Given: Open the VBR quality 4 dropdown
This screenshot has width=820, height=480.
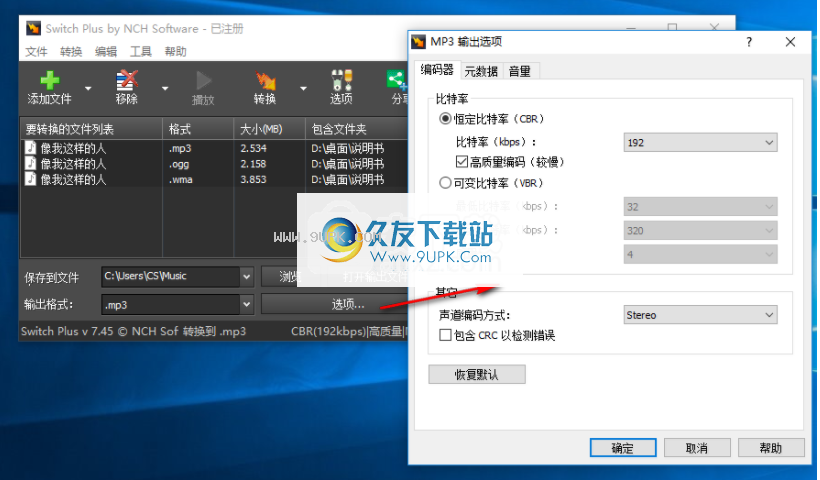Looking at the screenshot, I should coord(700,255).
